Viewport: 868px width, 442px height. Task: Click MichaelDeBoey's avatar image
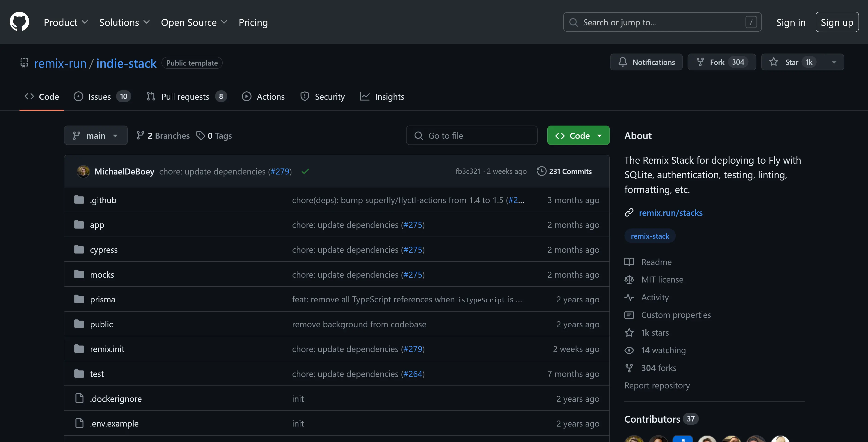coord(83,171)
